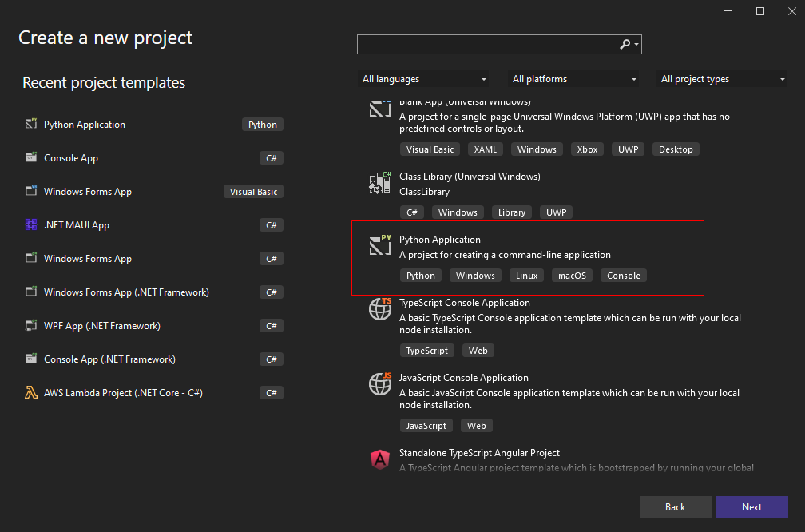Click the Console tag
The height and width of the screenshot is (532, 805).
pyautogui.click(x=623, y=276)
